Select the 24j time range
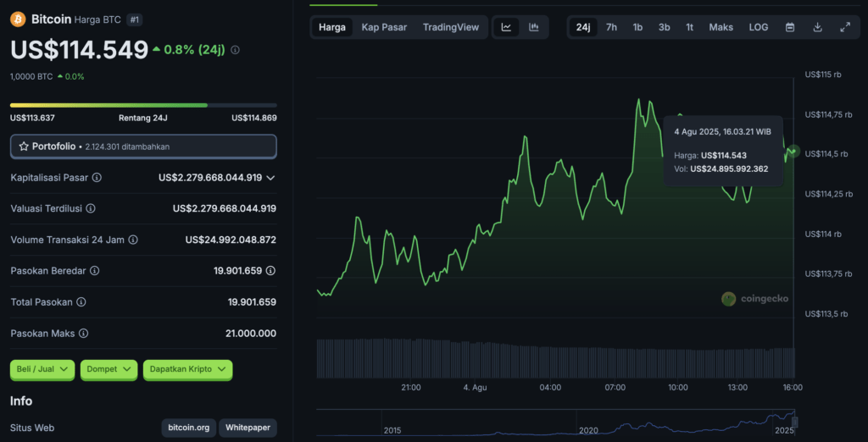 coord(583,27)
